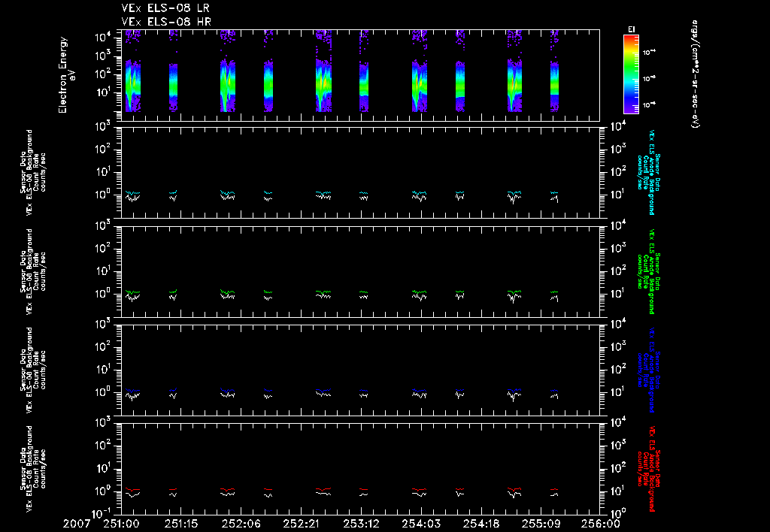Click the "254:03" time axis tick label

click(x=421, y=524)
